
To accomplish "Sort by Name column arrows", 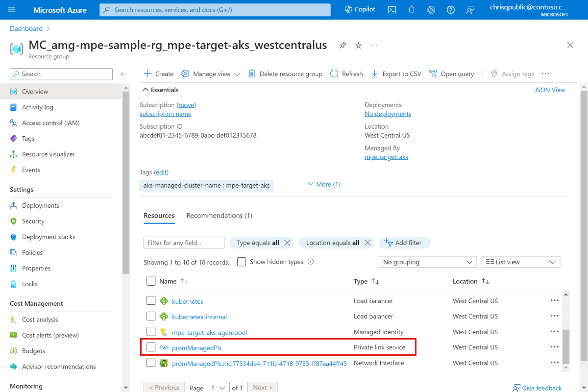I will (x=184, y=281).
